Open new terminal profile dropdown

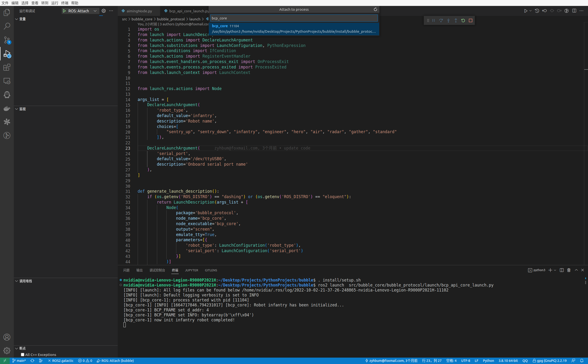[x=555, y=270]
